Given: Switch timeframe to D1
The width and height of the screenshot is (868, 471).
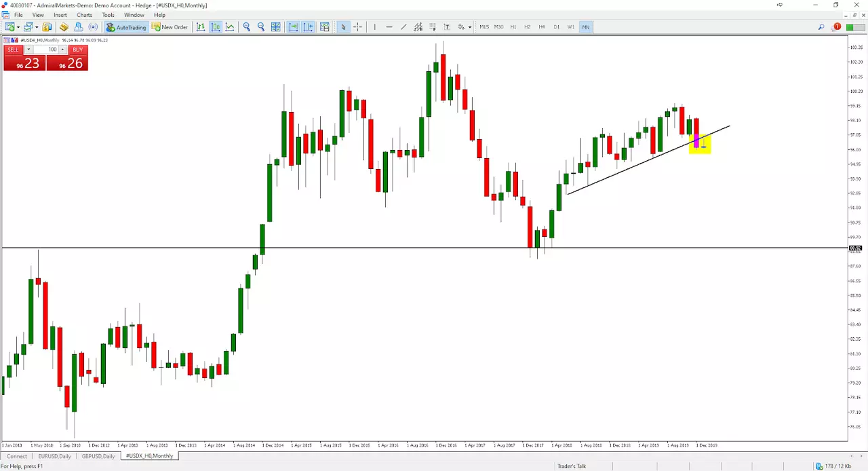Looking at the screenshot, I should click(x=556, y=27).
